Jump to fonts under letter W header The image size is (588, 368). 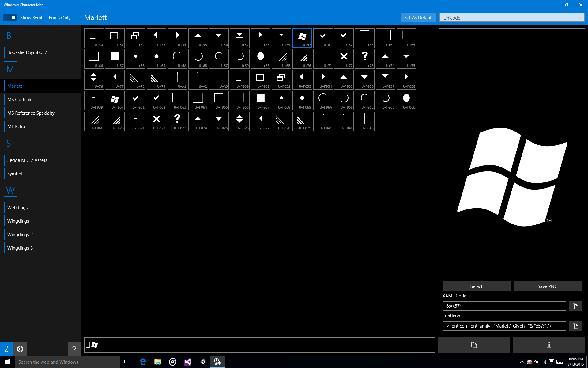tap(11, 190)
